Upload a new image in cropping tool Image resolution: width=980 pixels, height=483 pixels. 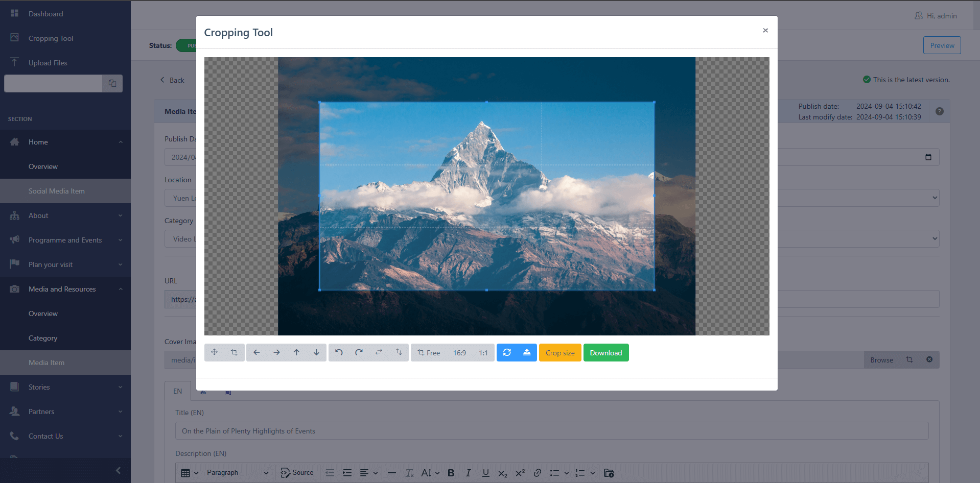click(x=527, y=352)
